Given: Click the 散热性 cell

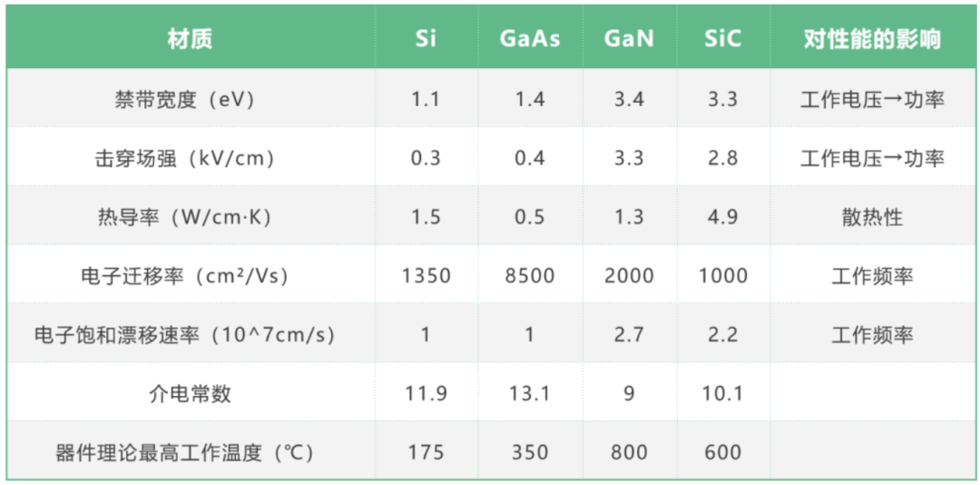Looking at the screenshot, I should tap(872, 217).
